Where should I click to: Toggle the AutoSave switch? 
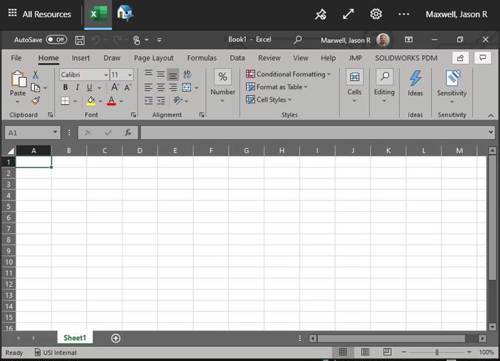pos(56,40)
